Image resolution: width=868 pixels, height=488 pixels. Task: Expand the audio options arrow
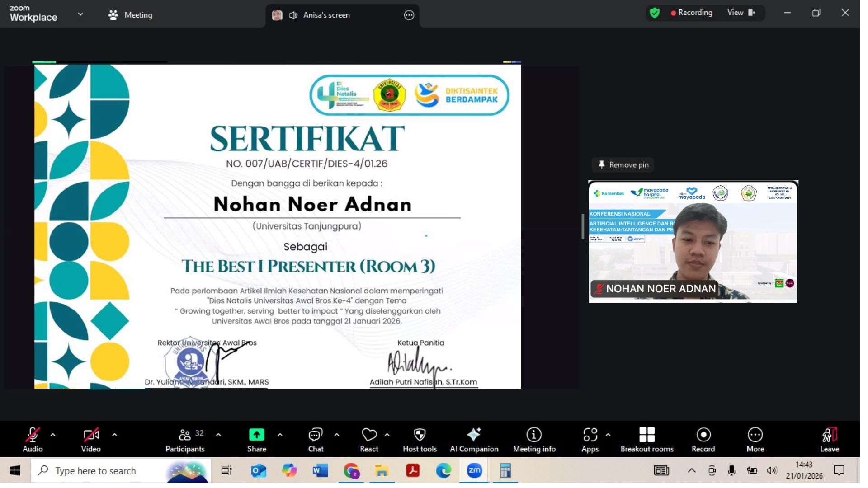tap(53, 435)
